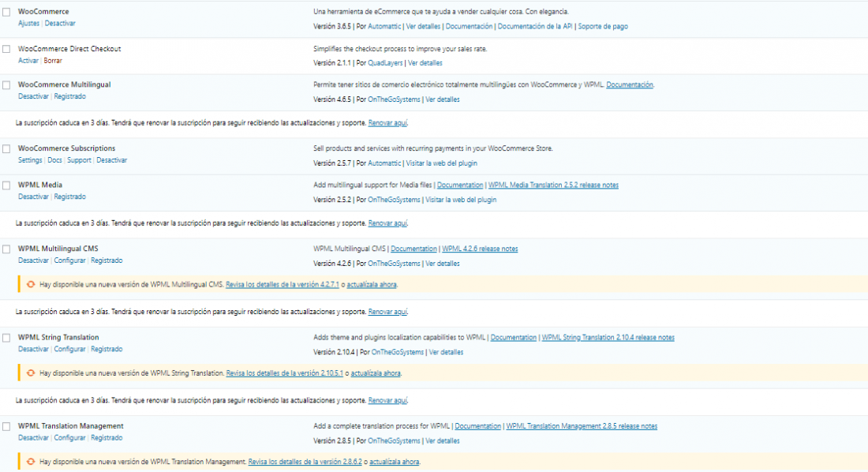Image resolution: width=868 pixels, height=472 pixels.
Task: Review details of version 2.8.6.2
Action: pyautogui.click(x=305, y=462)
